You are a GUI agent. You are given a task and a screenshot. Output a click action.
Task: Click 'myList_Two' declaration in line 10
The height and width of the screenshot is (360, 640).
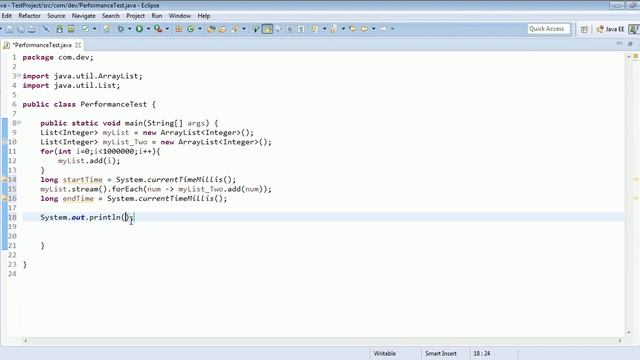124,142
